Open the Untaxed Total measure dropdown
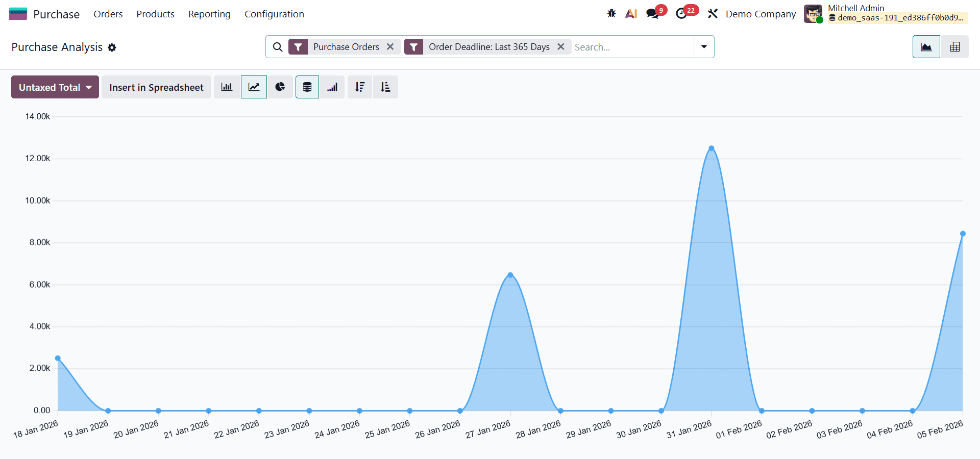Viewport: 980px width, 459px height. tap(55, 87)
